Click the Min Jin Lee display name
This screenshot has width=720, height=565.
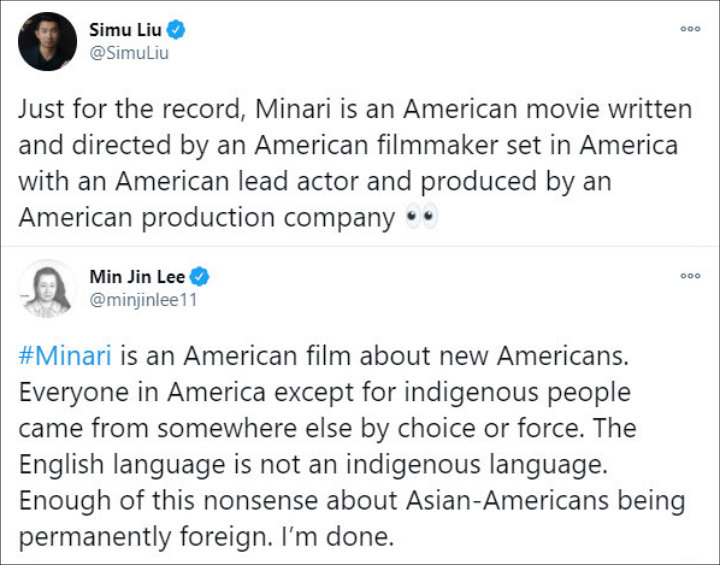(x=137, y=277)
